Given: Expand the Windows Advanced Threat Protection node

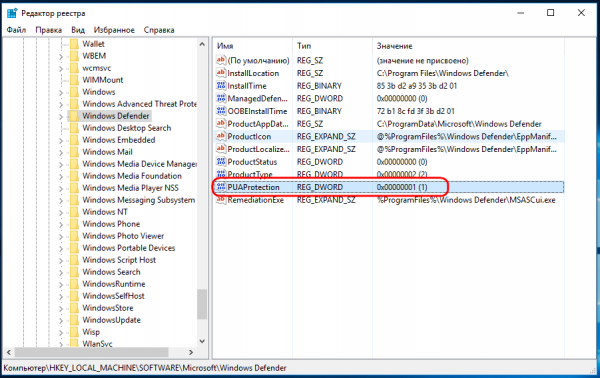Looking at the screenshot, I should tap(61, 104).
